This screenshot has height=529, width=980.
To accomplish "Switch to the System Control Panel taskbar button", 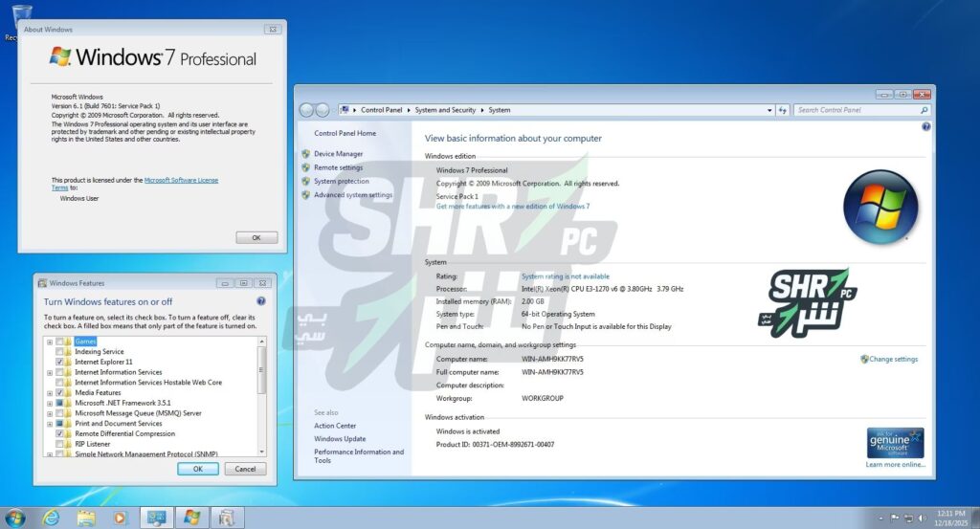I will coord(156,518).
